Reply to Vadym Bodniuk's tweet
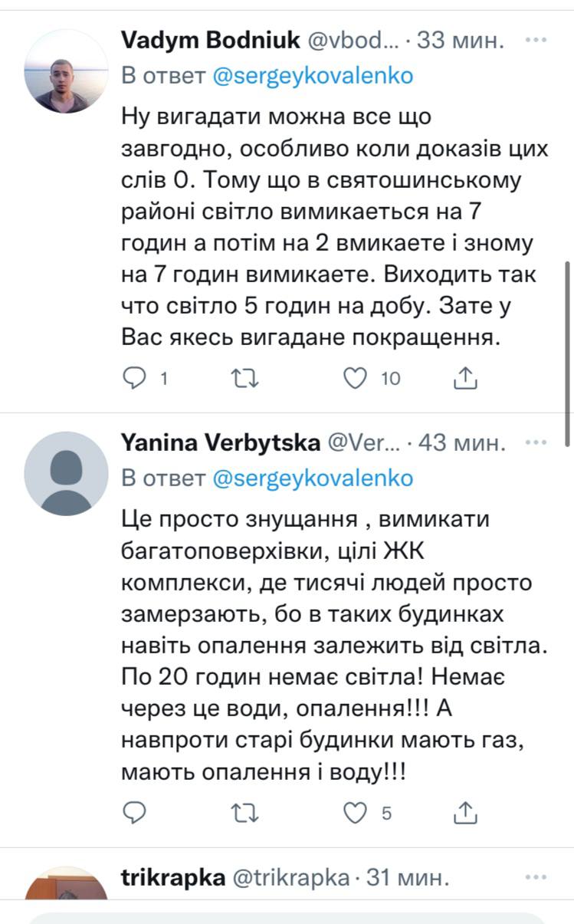 tap(135, 377)
